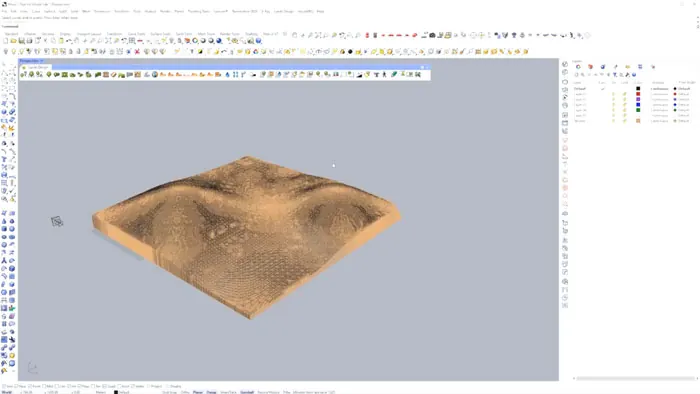Toggle Grid Snap in status bar
Screen dimensions: 700x394
tap(169, 392)
